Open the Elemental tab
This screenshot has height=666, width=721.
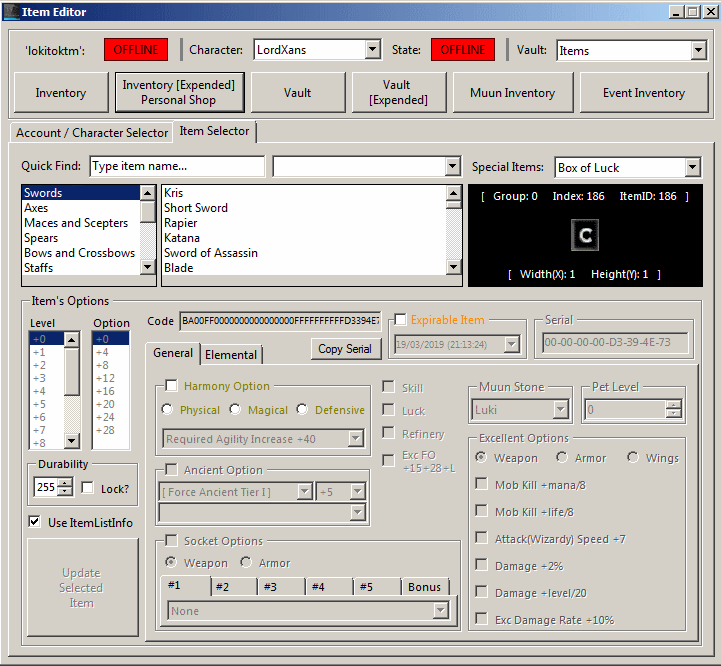(231, 354)
